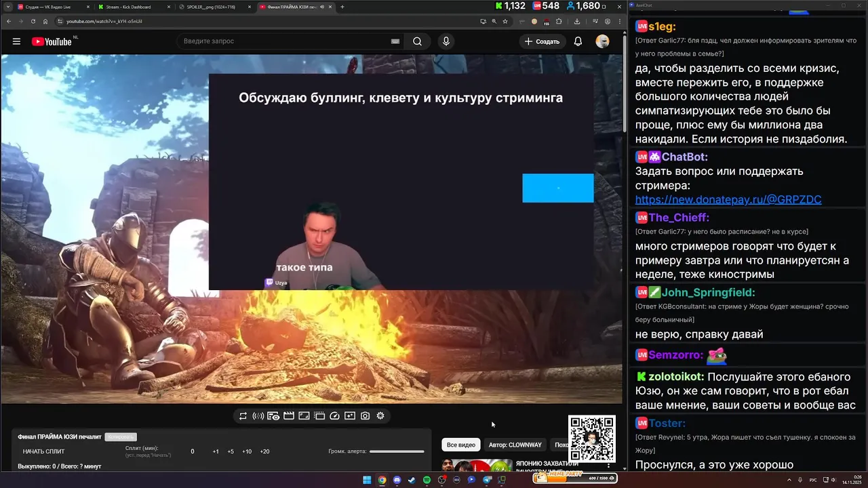This screenshot has height=488, width=868.
Task: Click the browser address bar URL
Action: pos(104,21)
